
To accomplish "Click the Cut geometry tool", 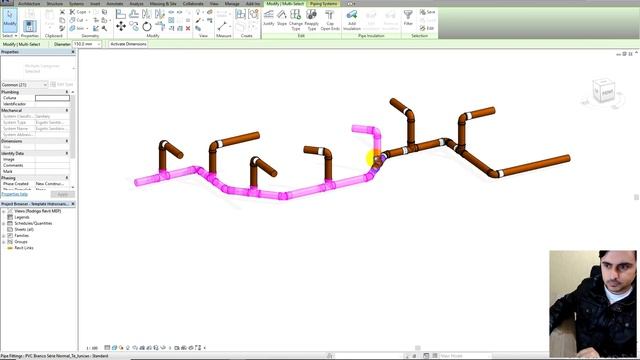I will pos(78,20).
